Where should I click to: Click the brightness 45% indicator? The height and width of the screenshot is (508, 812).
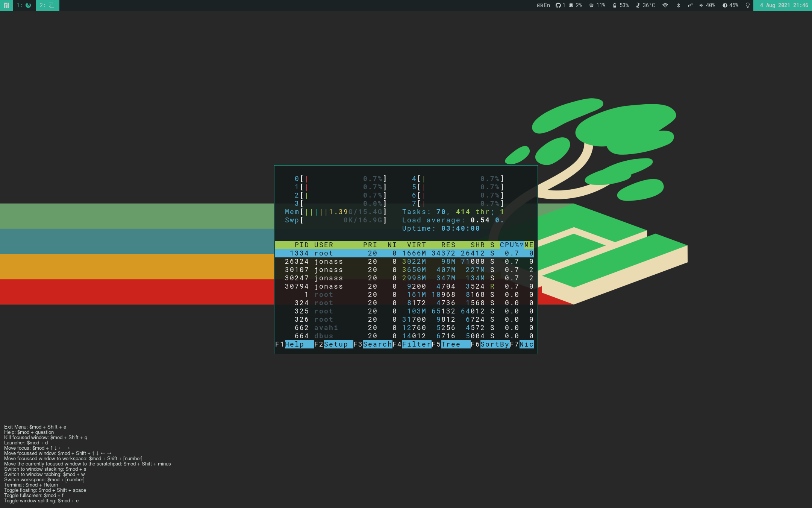(730, 5)
